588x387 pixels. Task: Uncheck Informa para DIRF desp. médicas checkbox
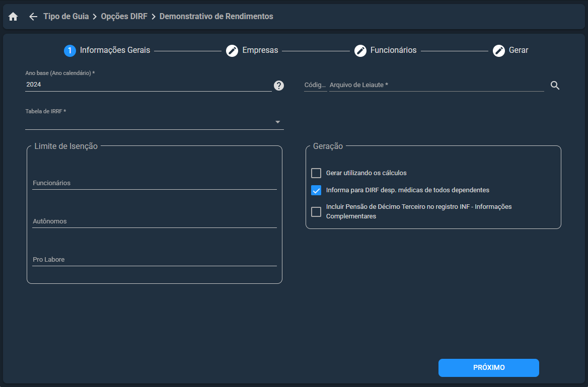(316, 190)
